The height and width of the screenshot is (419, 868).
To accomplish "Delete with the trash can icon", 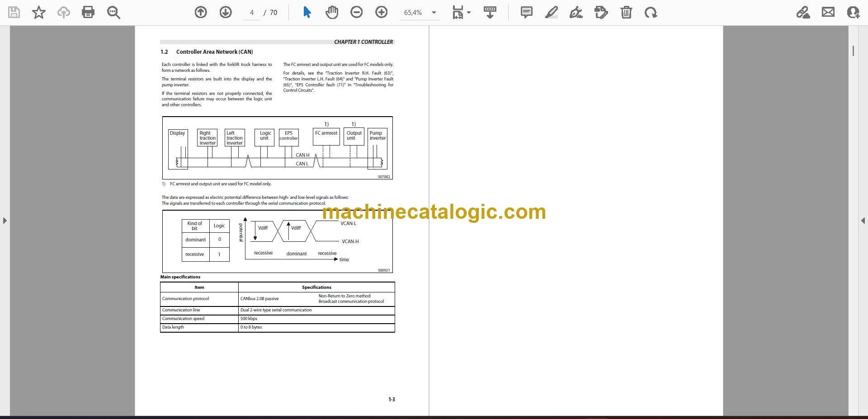I will click(626, 12).
